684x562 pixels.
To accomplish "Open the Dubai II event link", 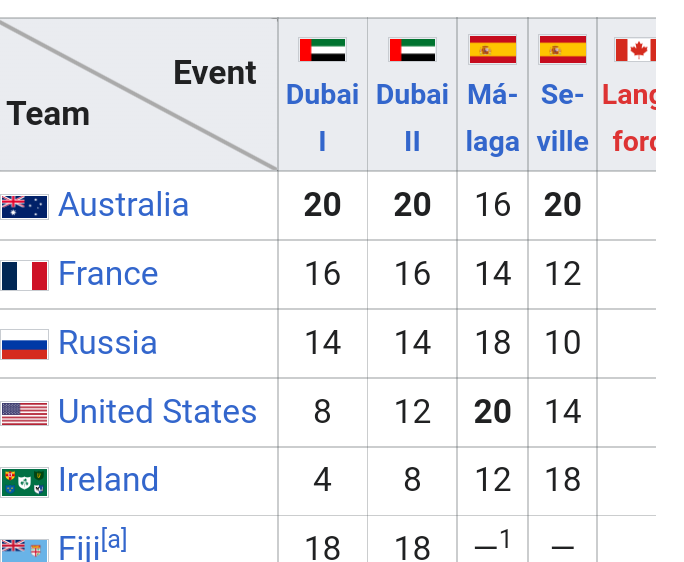I will click(x=412, y=117).
